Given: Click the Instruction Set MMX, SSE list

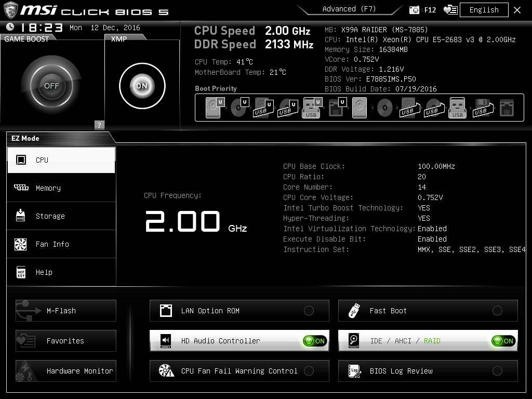Looking at the screenshot, I should tap(471, 249).
